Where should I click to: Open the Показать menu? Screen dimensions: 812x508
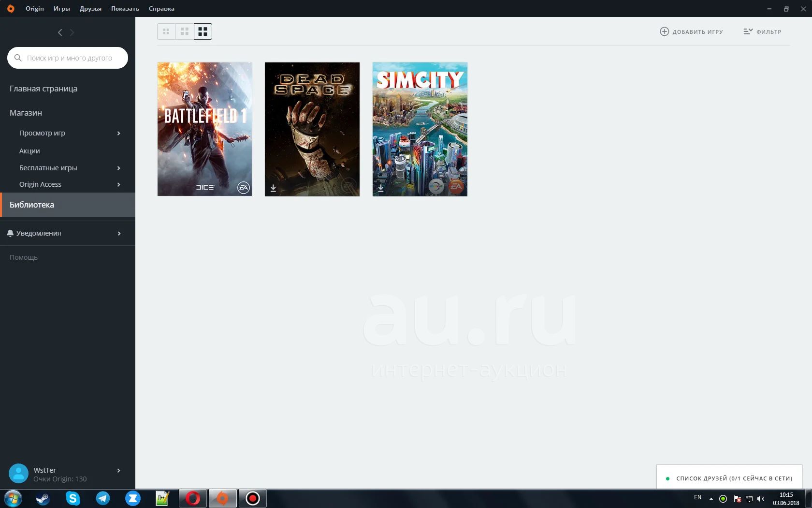125,9
